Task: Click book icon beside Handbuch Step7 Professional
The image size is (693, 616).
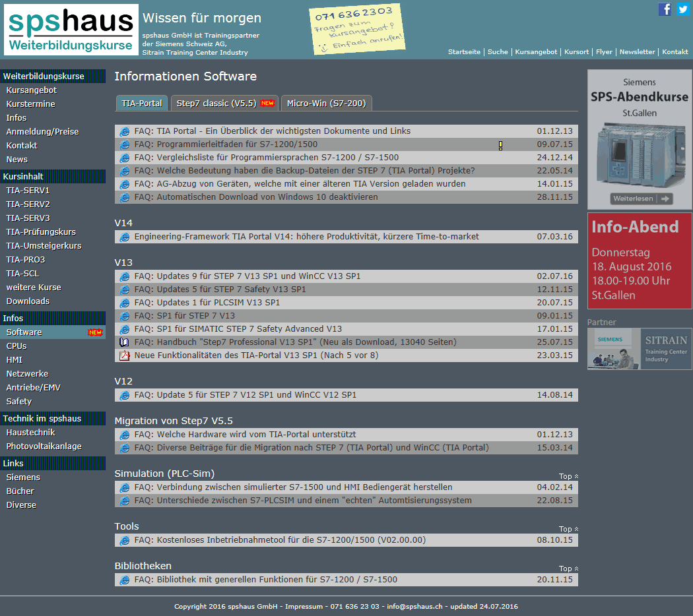Action: (x=125, y=342)
